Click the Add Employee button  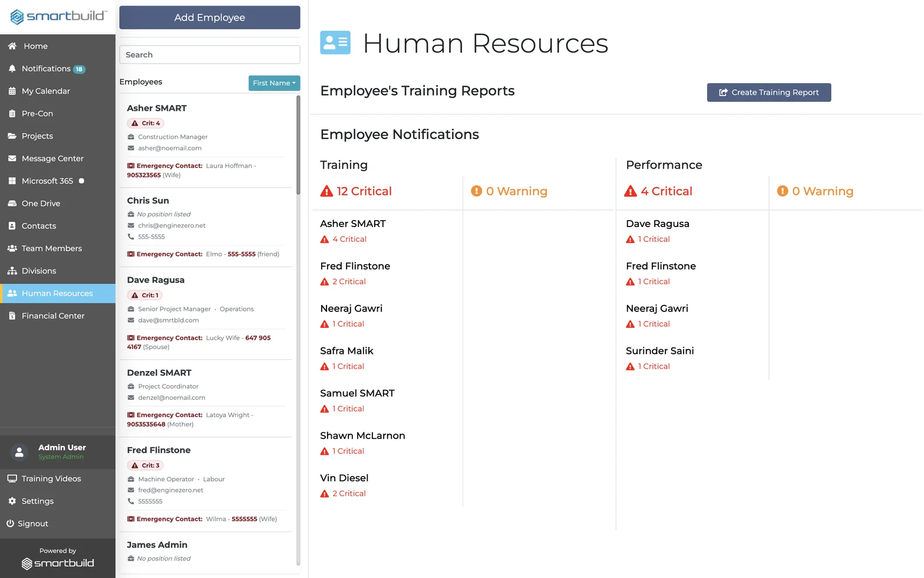pyautogui.click(x=210, y=17)
